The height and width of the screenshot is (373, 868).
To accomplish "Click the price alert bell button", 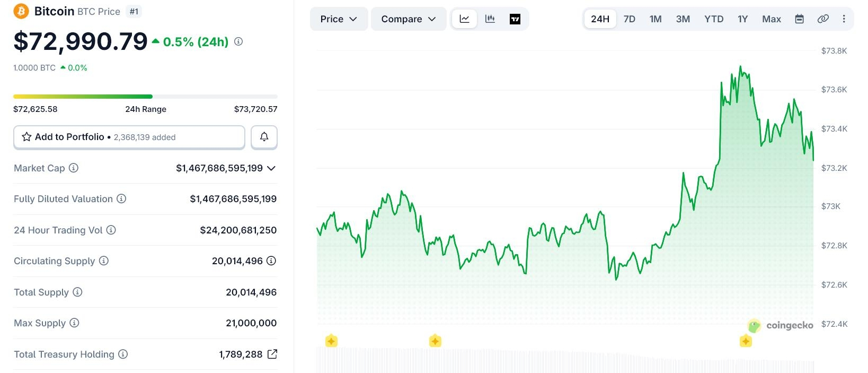I will [x=264, y=137].
